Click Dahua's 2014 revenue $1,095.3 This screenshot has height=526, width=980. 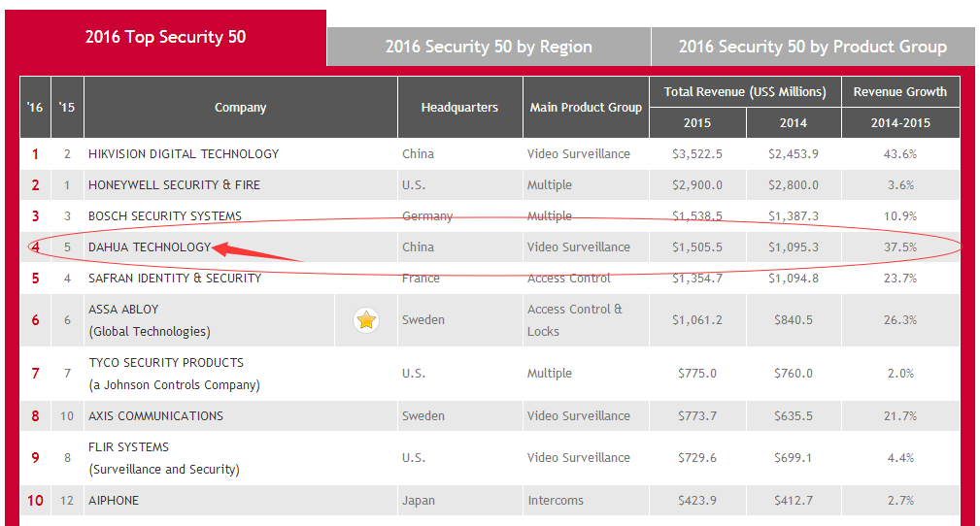point(794,247)
